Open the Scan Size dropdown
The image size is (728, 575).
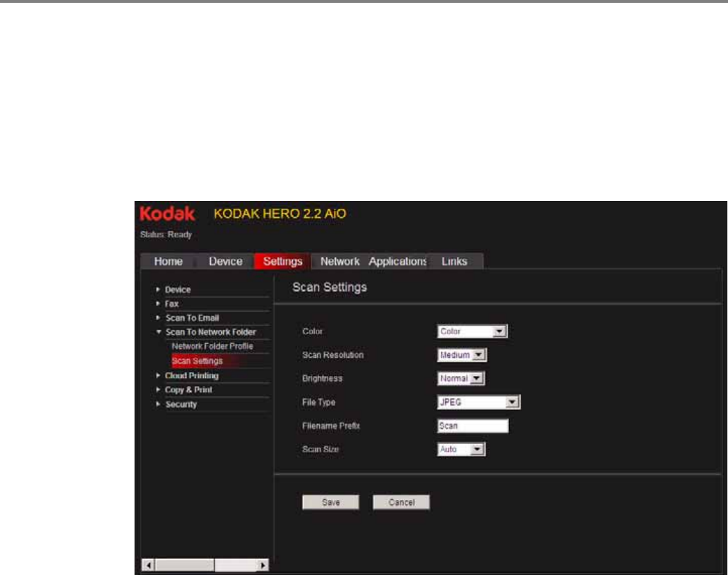(x=461, y=449)
